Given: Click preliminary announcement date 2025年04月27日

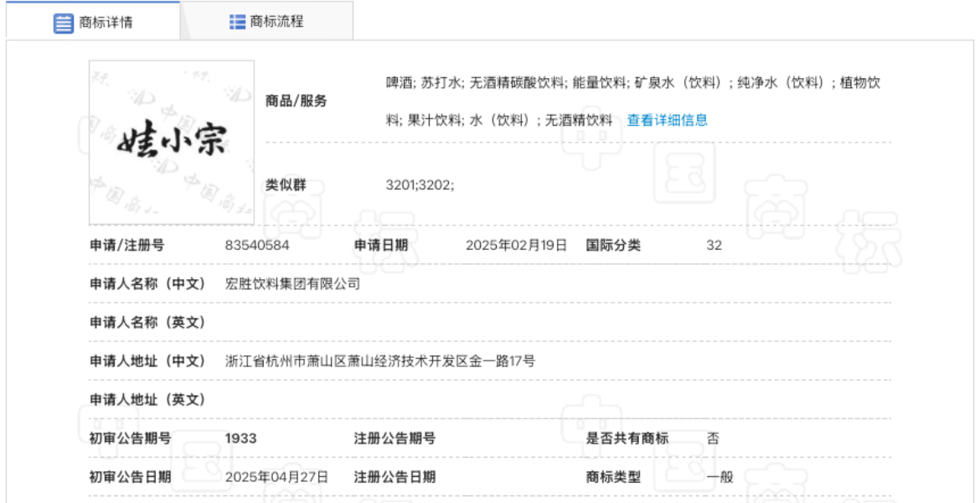Looking at the screenshot, I should [x=276, y=477].
